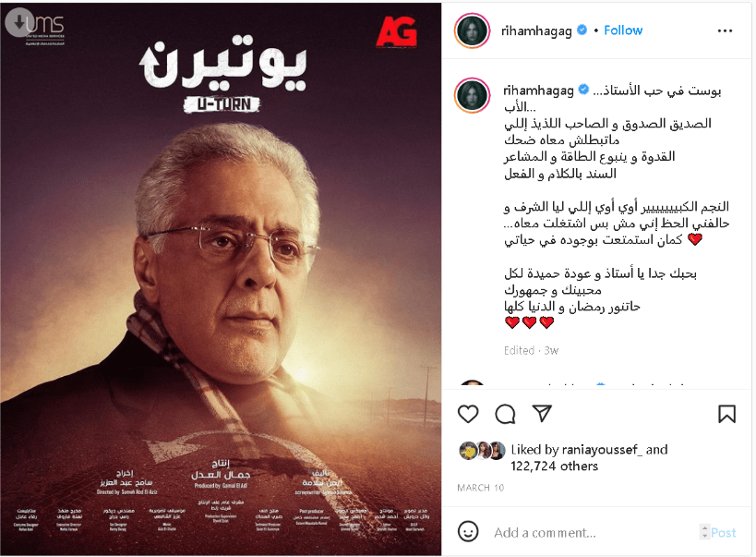Open the comment bubble icon
This screenshot has height=557, width=756.
click(505, 414)
